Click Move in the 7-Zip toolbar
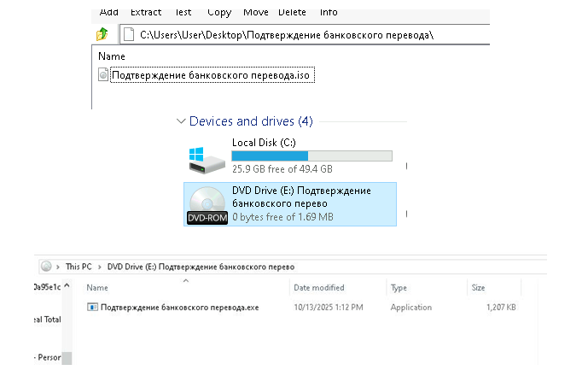This screenshot has width=588, height=376. (x=256, y=12)
